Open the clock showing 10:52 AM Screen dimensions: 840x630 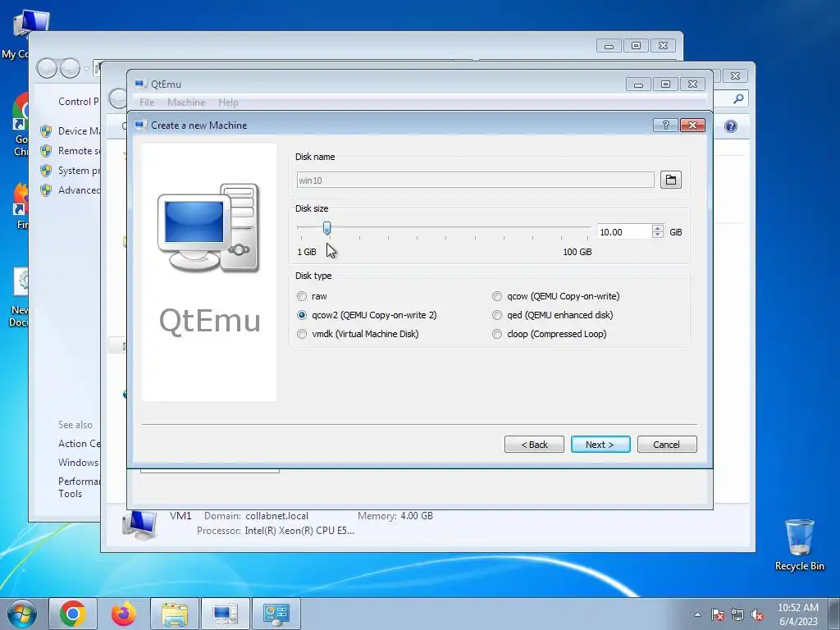tap(798, 614)
